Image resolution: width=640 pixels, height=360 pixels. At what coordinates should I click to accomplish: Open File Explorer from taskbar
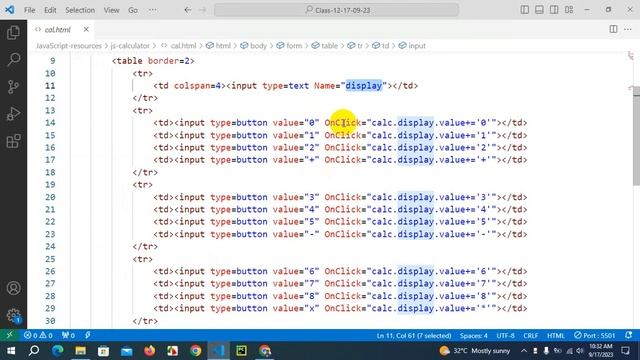tap(80, 351)
